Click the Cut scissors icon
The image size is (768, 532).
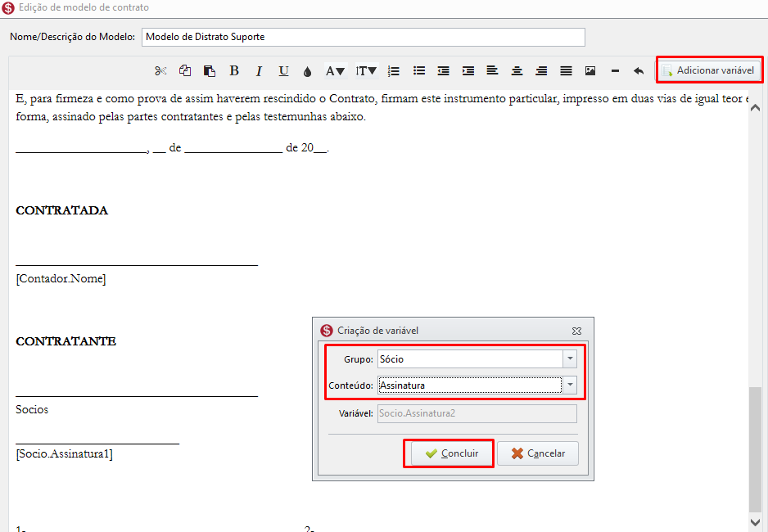(160, 71)
